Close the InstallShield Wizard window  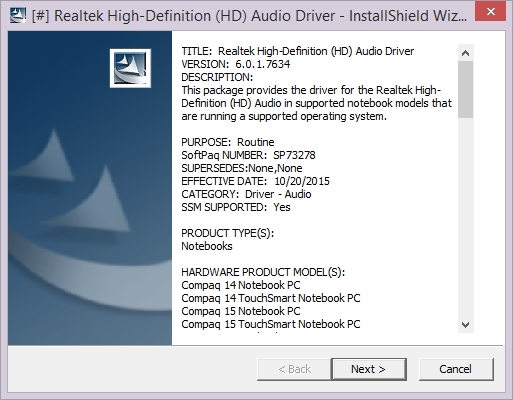491,12
